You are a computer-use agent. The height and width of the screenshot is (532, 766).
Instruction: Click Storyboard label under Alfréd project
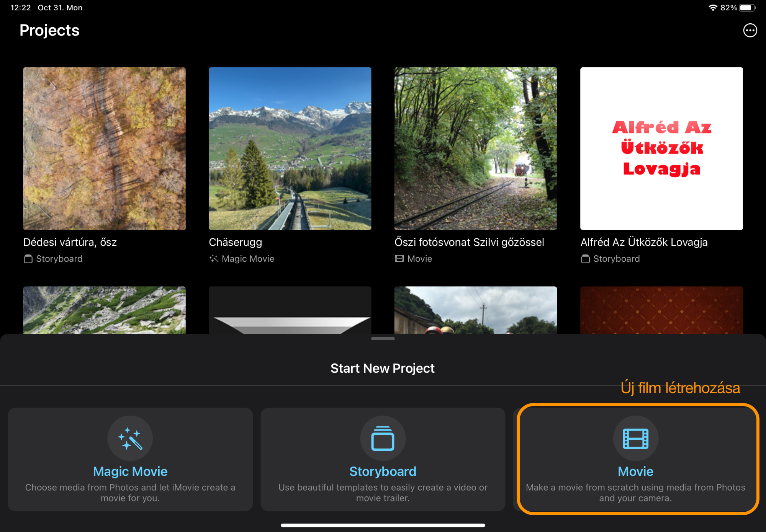[616, 259]
